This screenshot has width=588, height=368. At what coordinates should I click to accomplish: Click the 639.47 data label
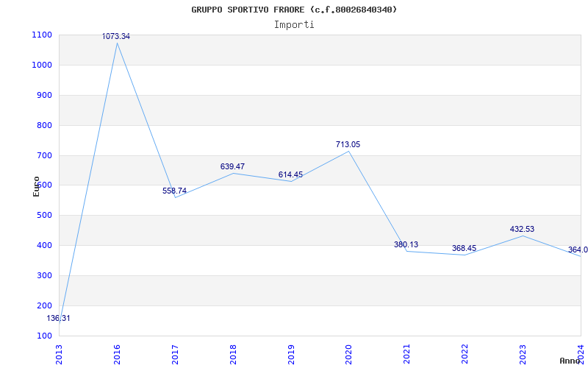[x=232, y=166]
